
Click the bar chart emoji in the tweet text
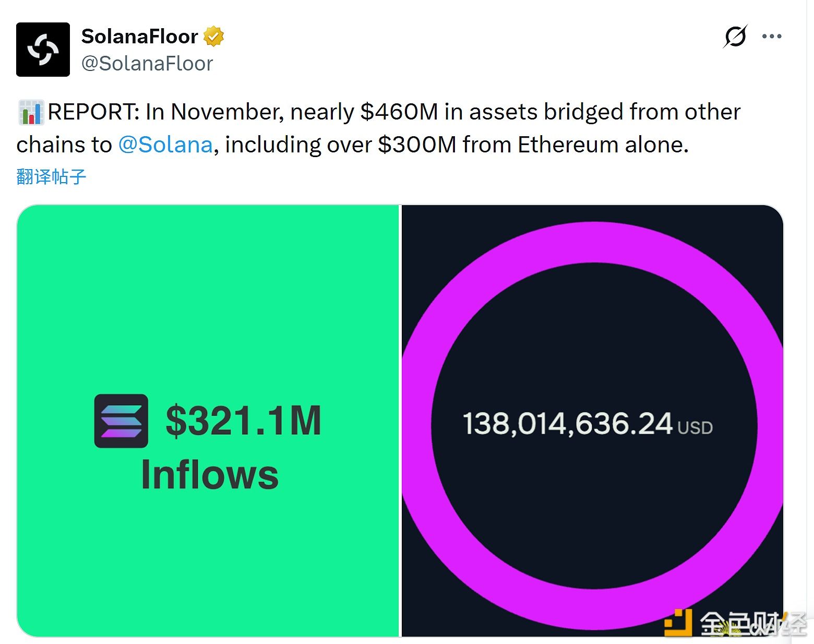point(30,111)
